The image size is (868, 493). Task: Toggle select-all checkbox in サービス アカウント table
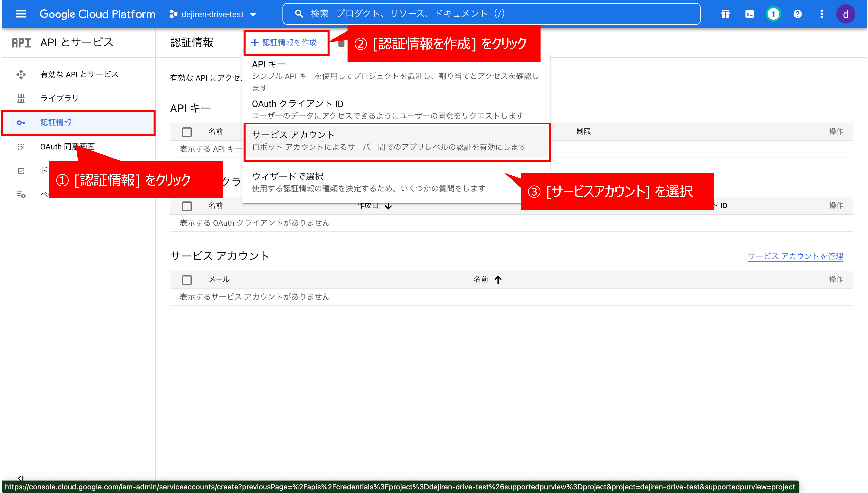pyautogui.click(x=187, y=280)
